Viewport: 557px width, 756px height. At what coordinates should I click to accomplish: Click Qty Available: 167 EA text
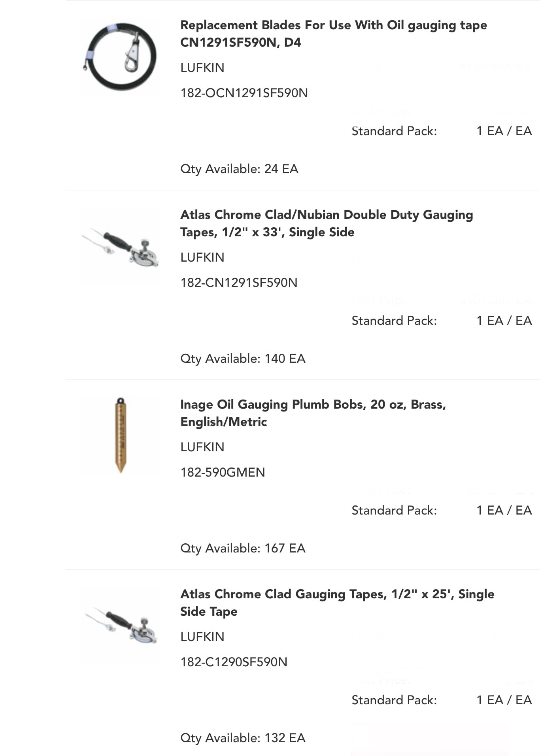point(243,549)
